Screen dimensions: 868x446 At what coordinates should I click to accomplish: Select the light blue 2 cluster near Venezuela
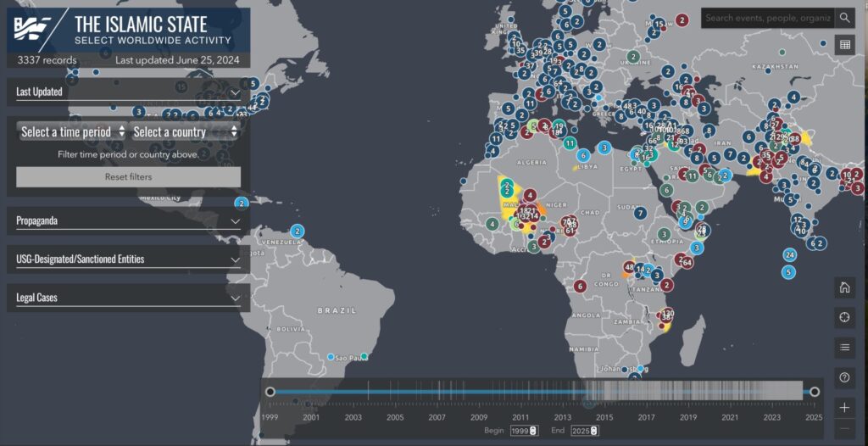(298, 231)
